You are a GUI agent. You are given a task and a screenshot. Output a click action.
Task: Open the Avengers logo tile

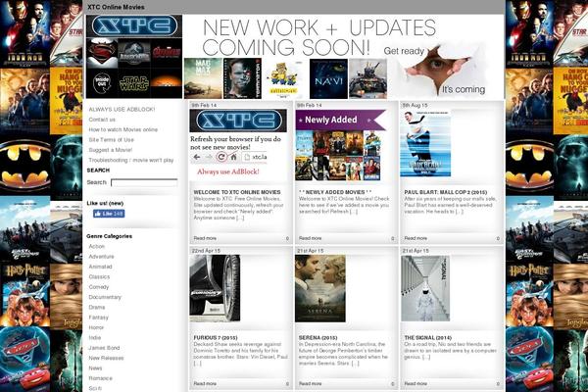click(x=167, y=53)
